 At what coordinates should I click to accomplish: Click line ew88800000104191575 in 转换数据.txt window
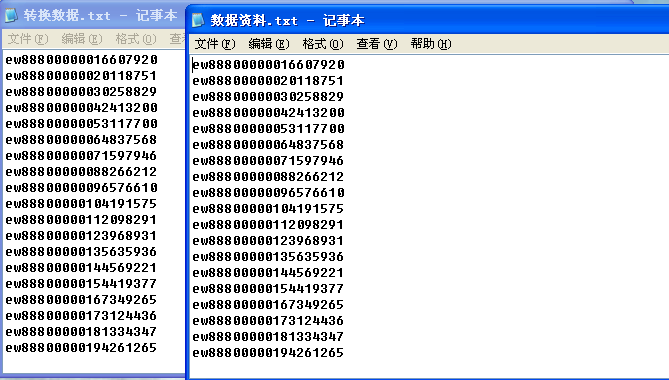[x=81, y=204]
